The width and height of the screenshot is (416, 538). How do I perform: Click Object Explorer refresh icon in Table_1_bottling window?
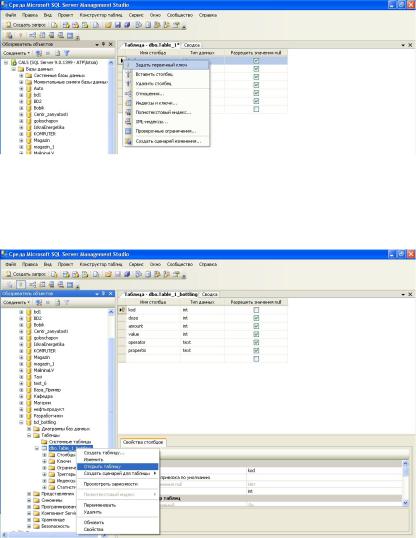pyautogui.click(x=57, y=303)
